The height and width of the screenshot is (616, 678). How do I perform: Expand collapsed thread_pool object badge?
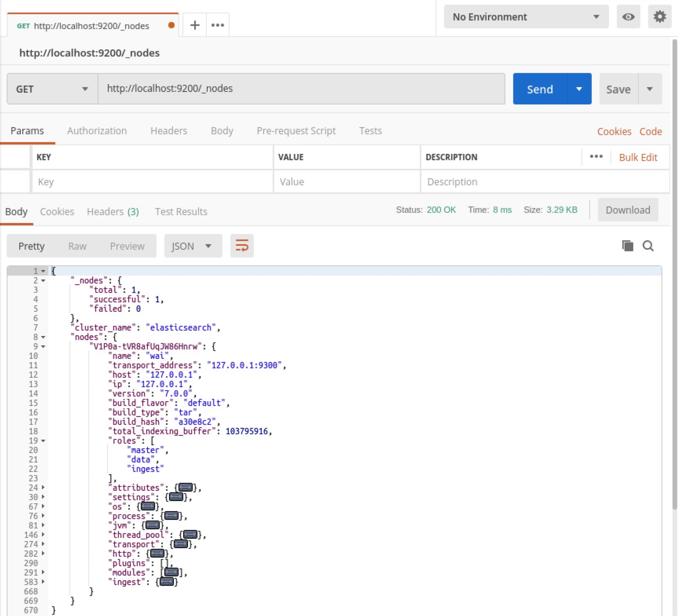click(x=190, y=535)
